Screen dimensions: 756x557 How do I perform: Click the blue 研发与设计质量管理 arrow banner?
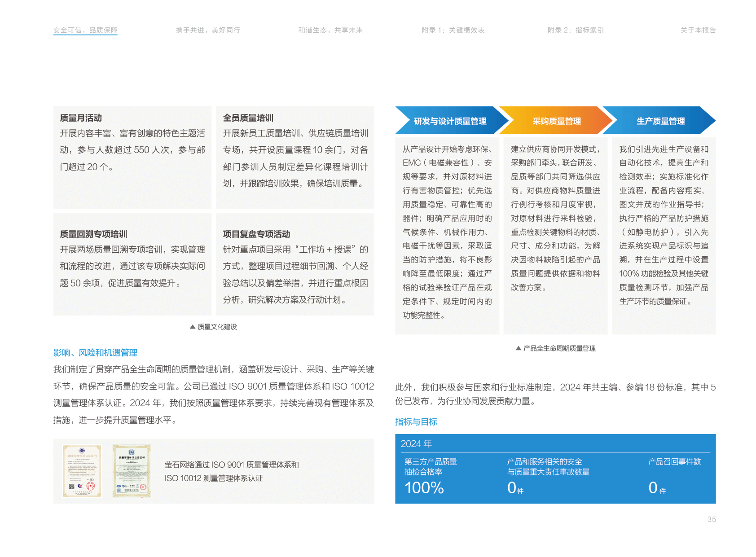450,121
